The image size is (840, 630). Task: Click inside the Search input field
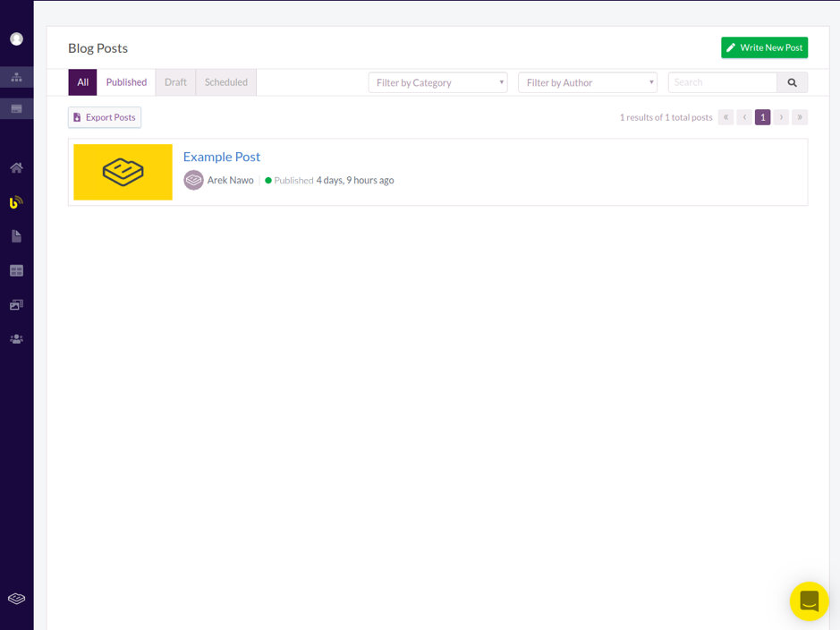tap(722, 81)
